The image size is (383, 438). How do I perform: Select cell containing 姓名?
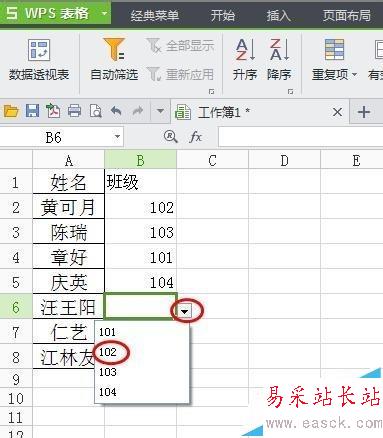pos(69,181)
